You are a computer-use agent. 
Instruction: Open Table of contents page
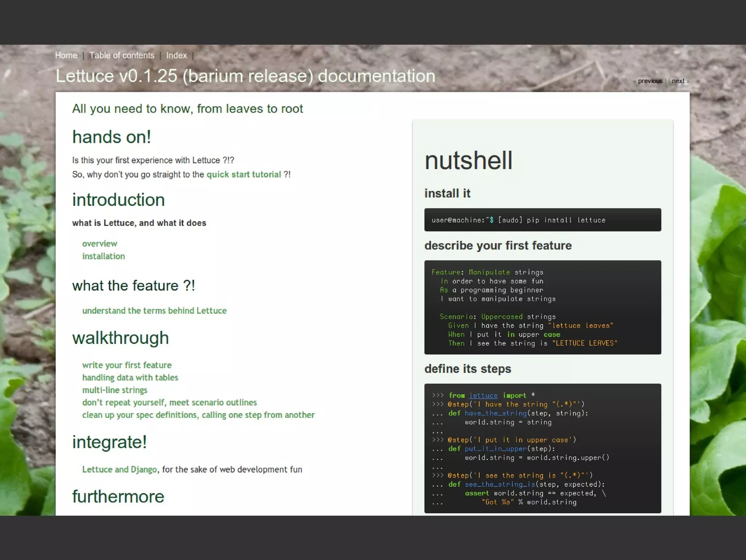[122, 55]
